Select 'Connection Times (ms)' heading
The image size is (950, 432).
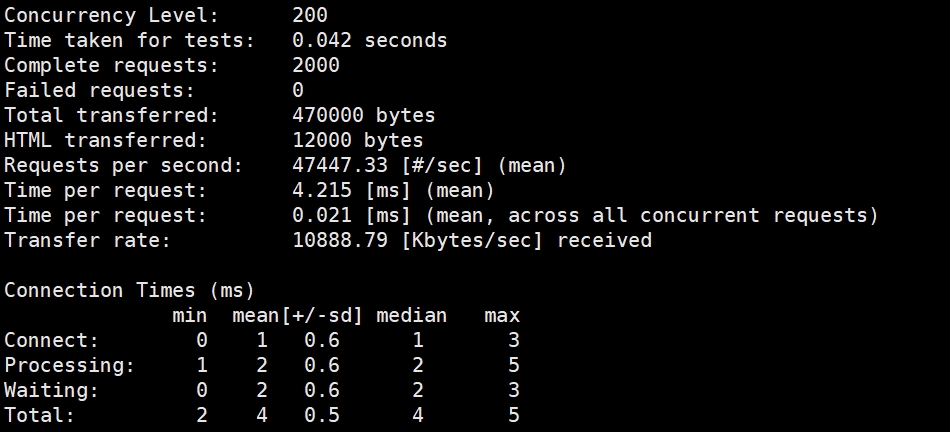coord(129,290)
